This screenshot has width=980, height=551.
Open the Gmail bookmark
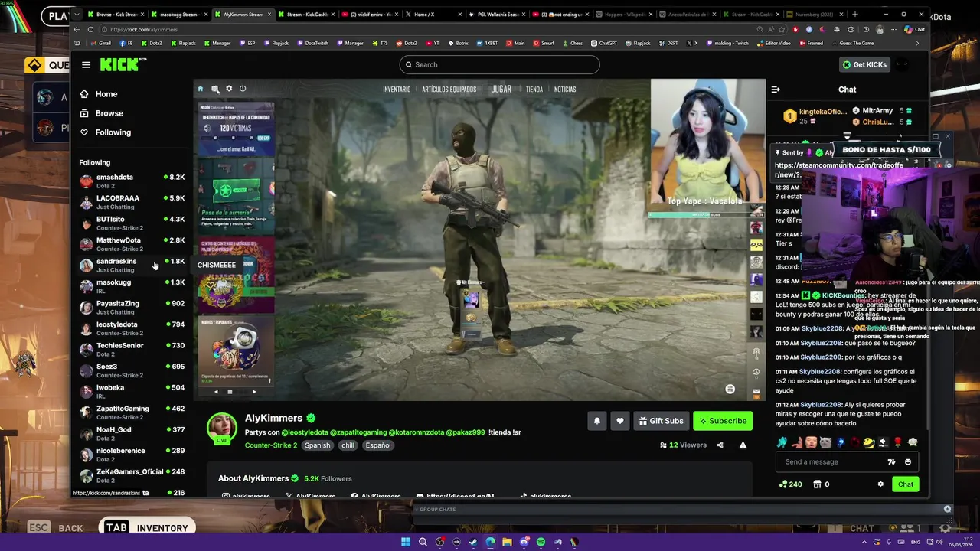100,43
